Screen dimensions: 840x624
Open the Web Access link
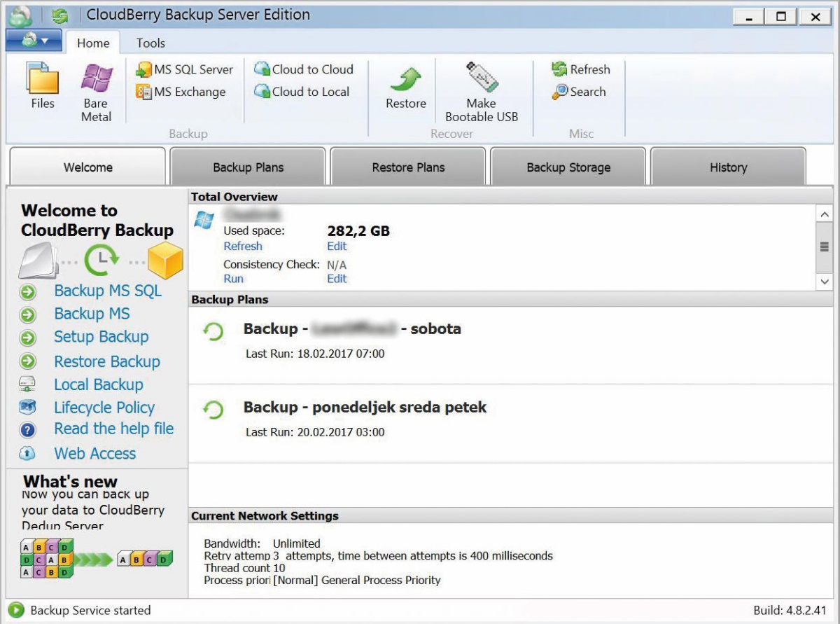pyautogui.click(x=95, y=453)
